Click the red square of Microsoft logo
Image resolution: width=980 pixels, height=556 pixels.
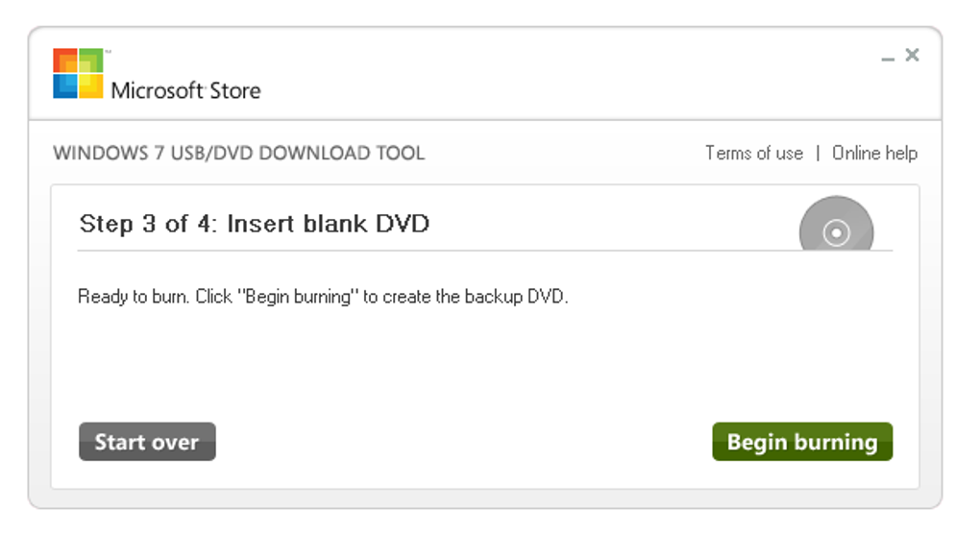pyautogui.click(x=64, y=61)
